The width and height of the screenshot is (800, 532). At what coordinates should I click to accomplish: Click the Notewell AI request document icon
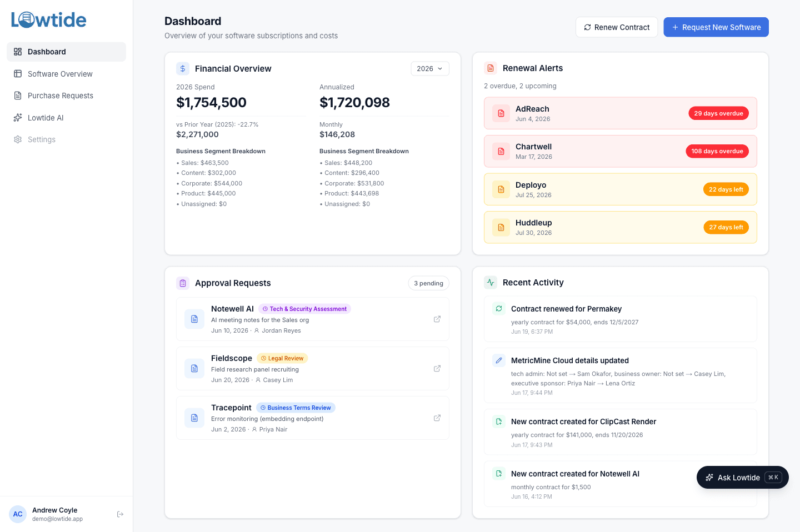[x=194, y=319]
